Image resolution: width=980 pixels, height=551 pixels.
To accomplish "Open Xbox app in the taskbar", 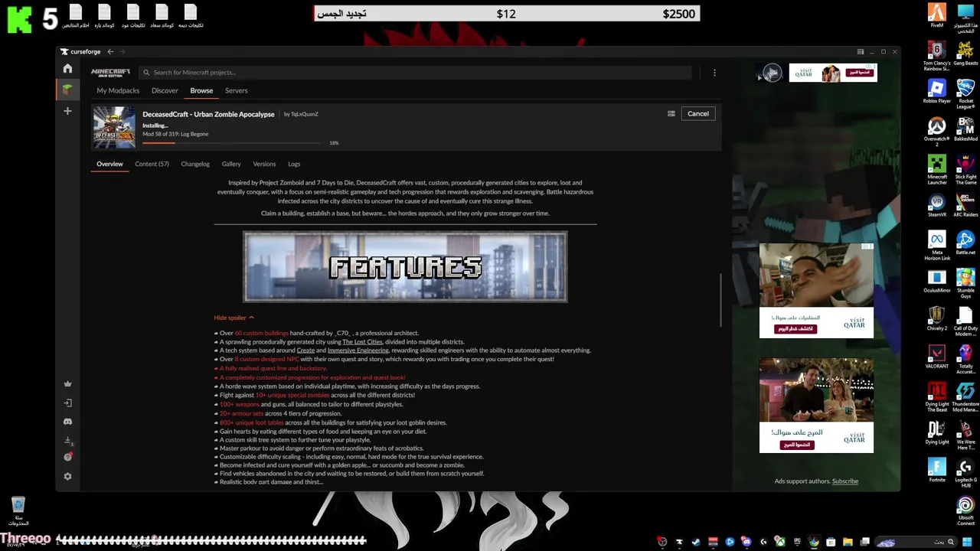I will (x=780, y=542).
